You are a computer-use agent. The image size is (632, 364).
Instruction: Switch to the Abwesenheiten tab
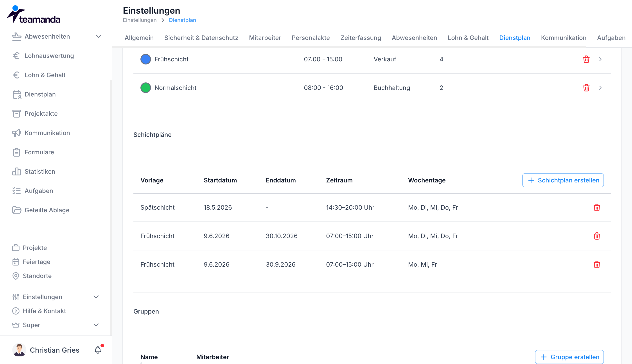click(x=414, y=38)
